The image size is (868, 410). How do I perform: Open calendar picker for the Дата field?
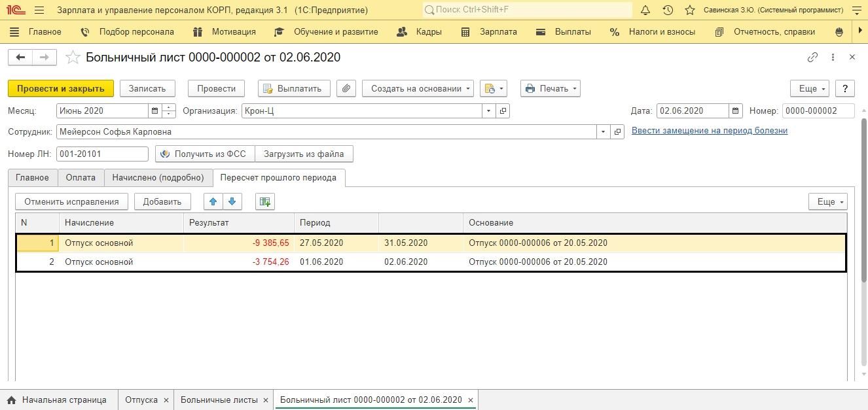pyautogui.click(x=736, y=111)
